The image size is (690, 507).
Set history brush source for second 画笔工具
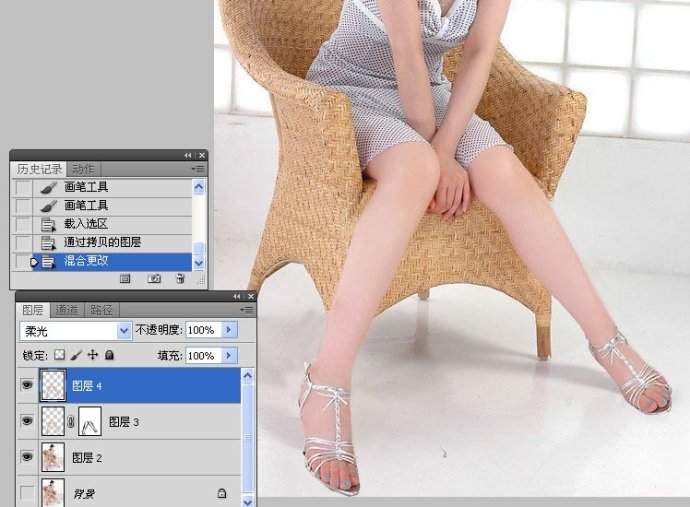pos(22,206)
